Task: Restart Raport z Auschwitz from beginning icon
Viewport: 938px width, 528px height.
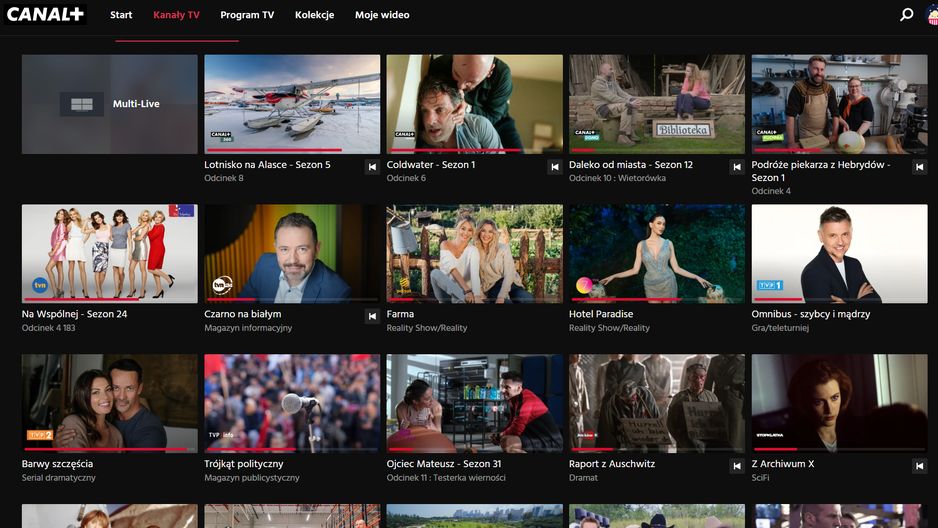Action: [x=737, y=466]
